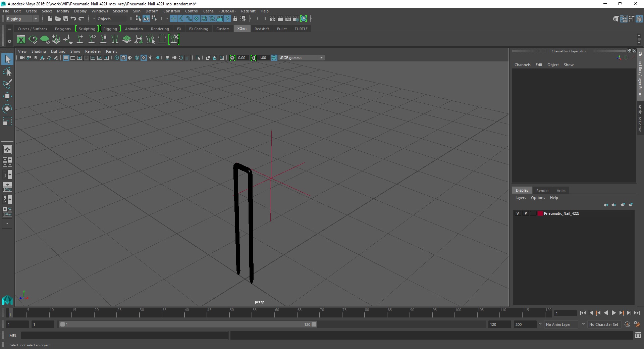Switch to the Anim layer tab
The image size is (644, 349).
point(561,190)
